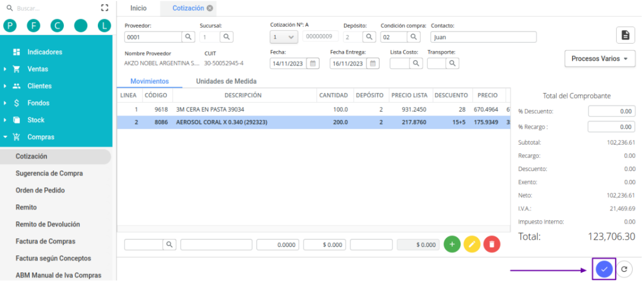
Task: Click the CUIT value 30-50052945-4
Action: click(224, 63)
